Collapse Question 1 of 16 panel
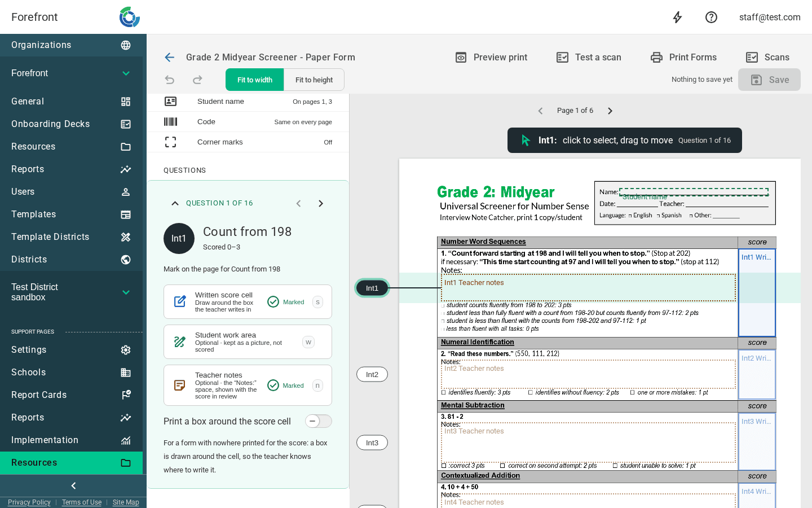 [175, 203]
